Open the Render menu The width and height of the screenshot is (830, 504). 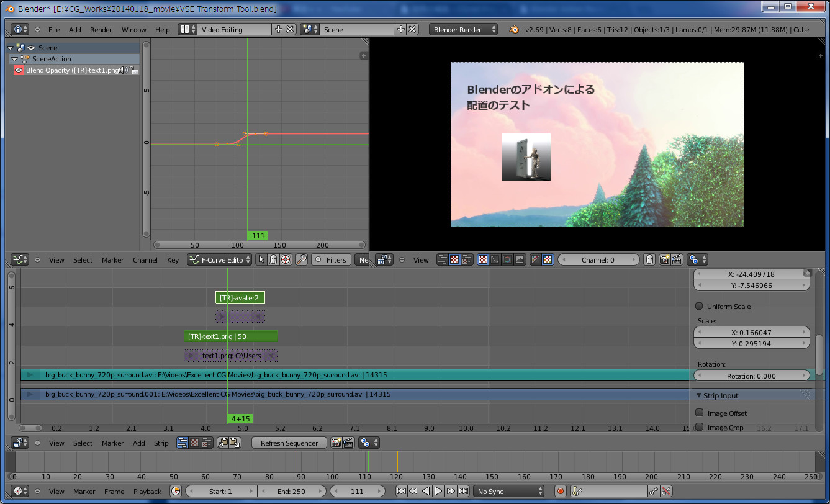(x=101, y=30)
